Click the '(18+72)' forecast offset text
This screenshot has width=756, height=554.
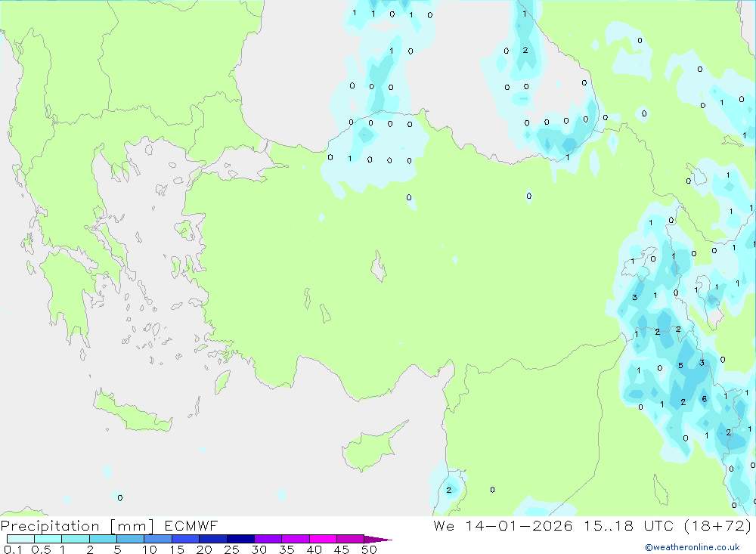(x=718, y=526)
